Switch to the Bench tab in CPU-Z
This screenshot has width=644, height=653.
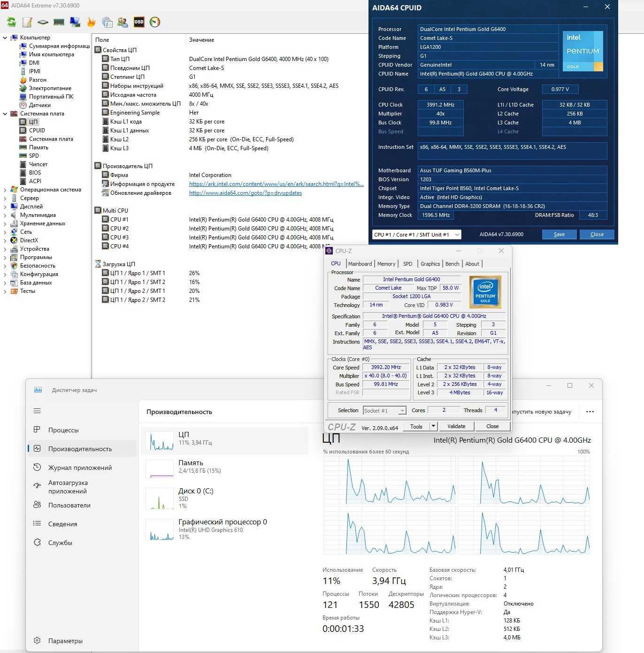point(452,264)
